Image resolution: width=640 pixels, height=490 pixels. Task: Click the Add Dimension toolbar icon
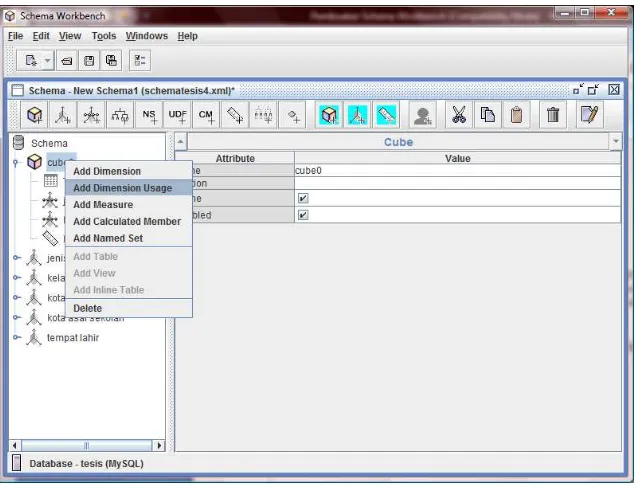pos(63,115)
